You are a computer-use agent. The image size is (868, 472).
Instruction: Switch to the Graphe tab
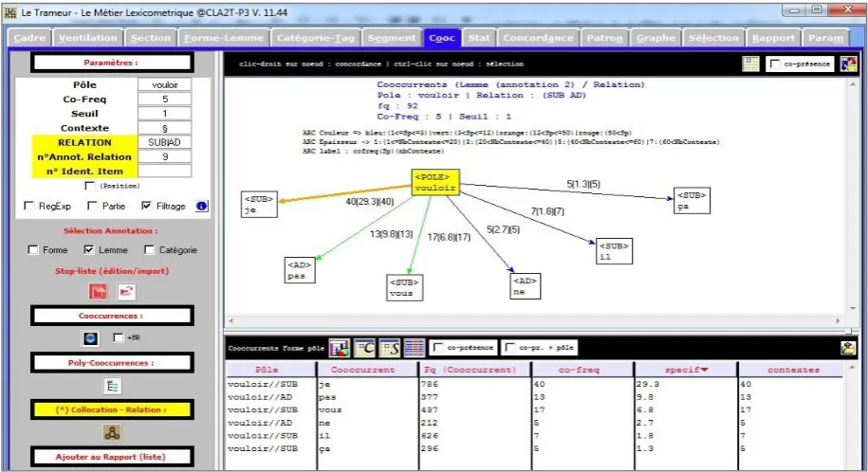click(656, 38)
